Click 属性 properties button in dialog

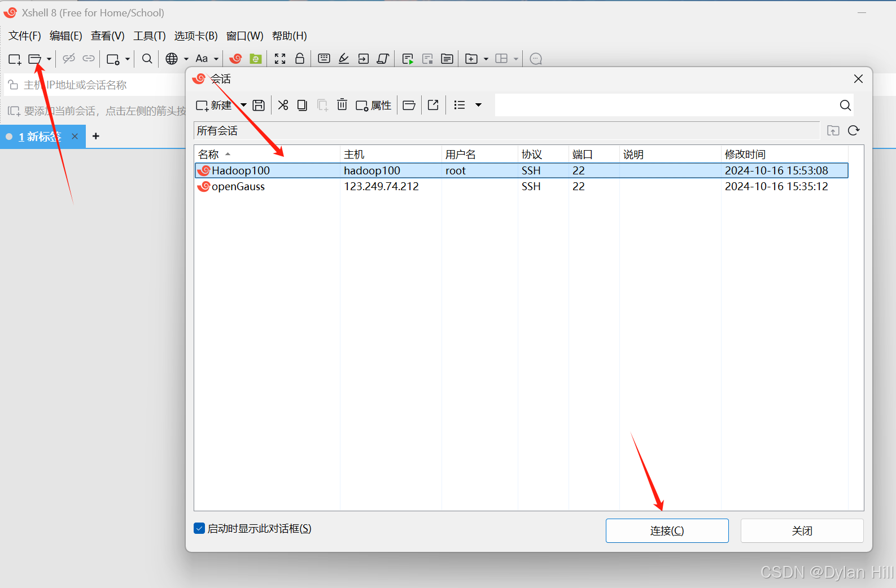[x=373, y=106]
